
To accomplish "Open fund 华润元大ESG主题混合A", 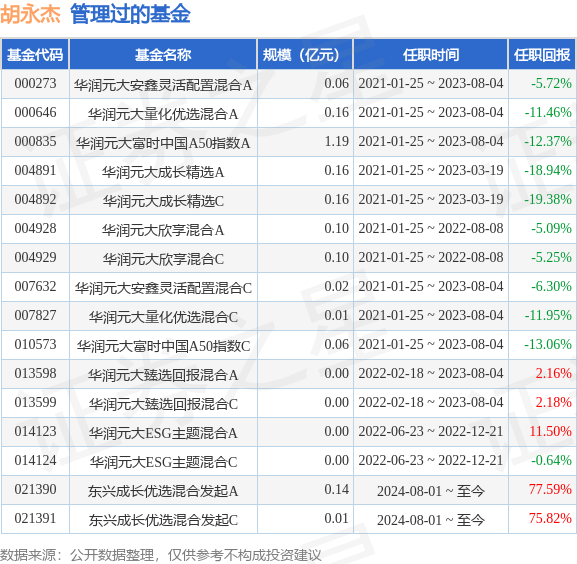I will 163,433.
